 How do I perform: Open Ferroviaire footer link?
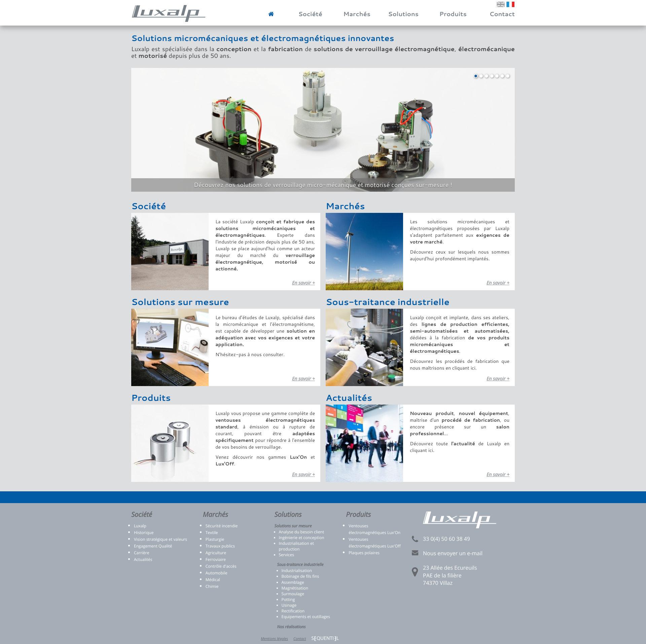[x=215, y=560]
